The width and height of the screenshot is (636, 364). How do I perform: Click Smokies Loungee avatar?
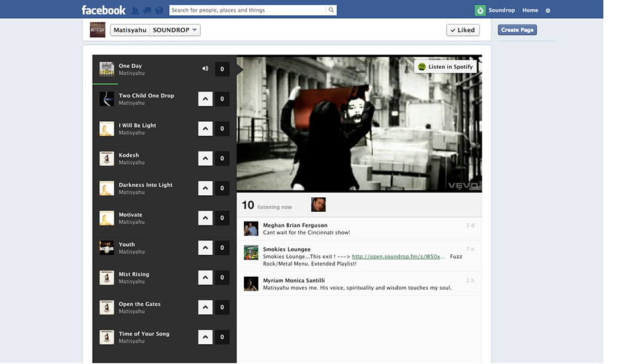point(250,253)
